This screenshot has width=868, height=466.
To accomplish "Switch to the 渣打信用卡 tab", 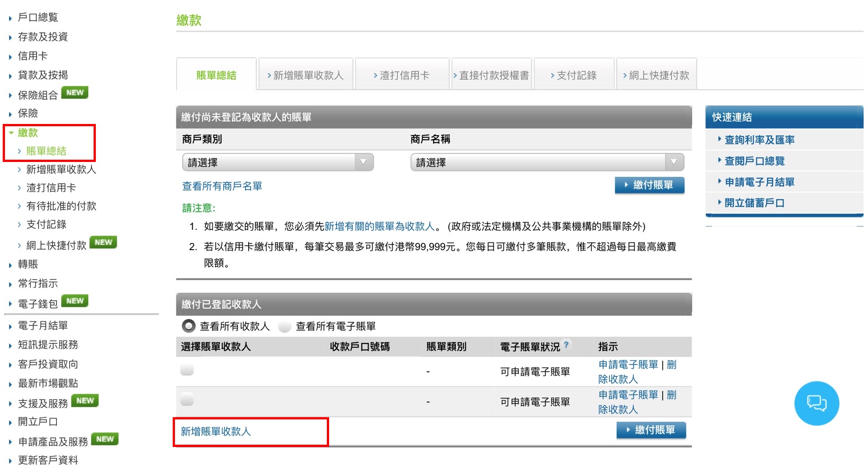I will pyautogui.click(x=402, y=74).
